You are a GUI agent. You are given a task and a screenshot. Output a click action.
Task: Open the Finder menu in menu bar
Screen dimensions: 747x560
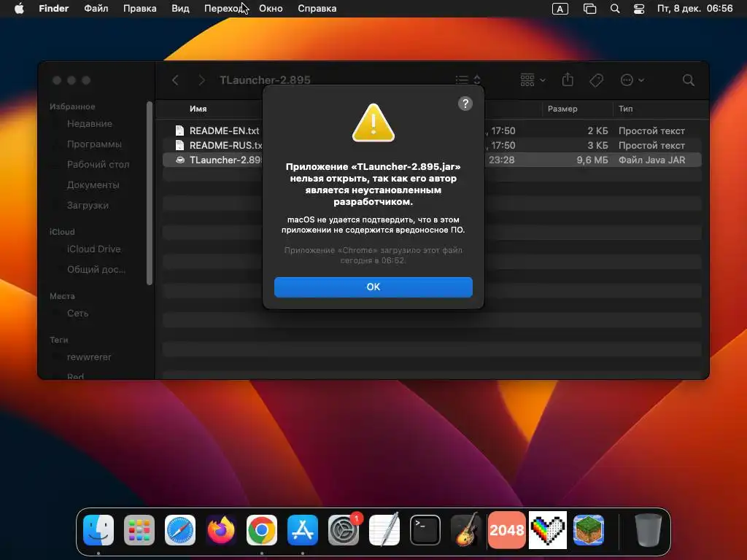pos(54,9)
